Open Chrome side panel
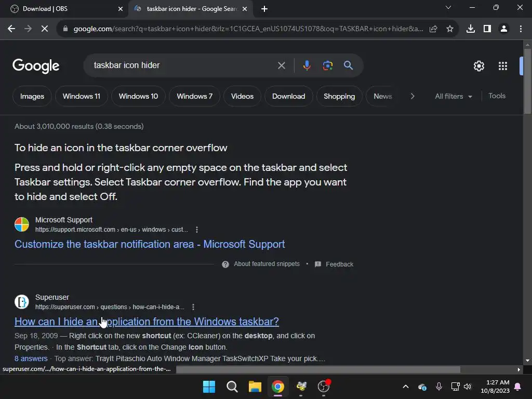The width and height of the screenshot is (532, 399). point(487,29)
